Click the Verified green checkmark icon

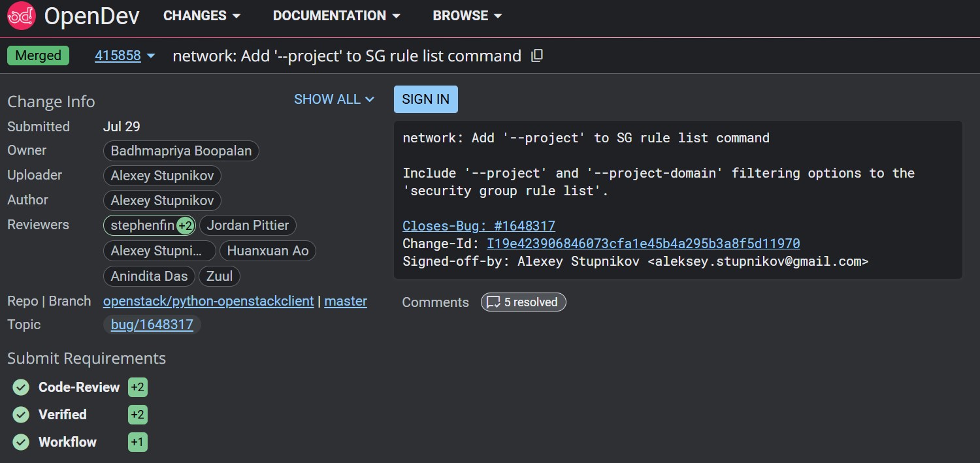coord(22,415)
